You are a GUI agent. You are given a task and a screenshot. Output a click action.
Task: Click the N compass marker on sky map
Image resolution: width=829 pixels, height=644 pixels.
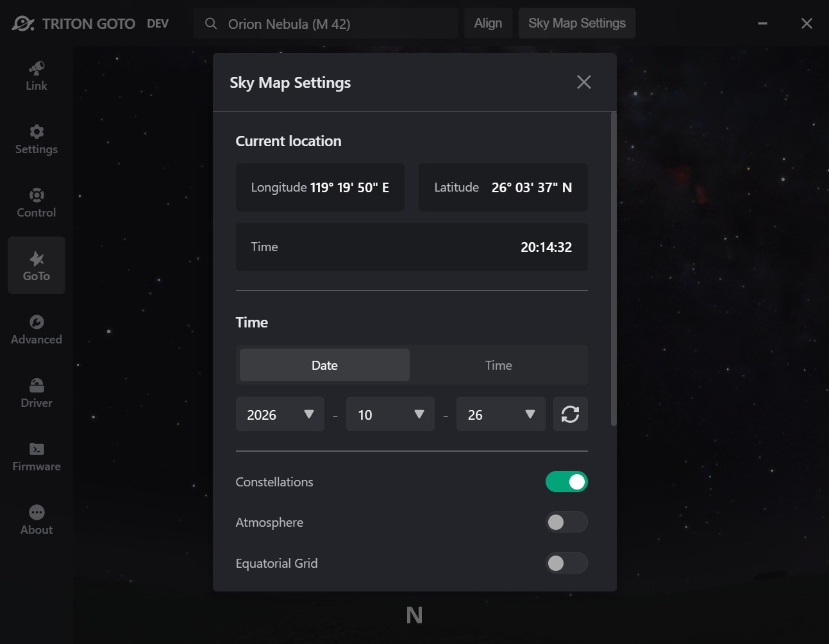(x=414, y=615)
